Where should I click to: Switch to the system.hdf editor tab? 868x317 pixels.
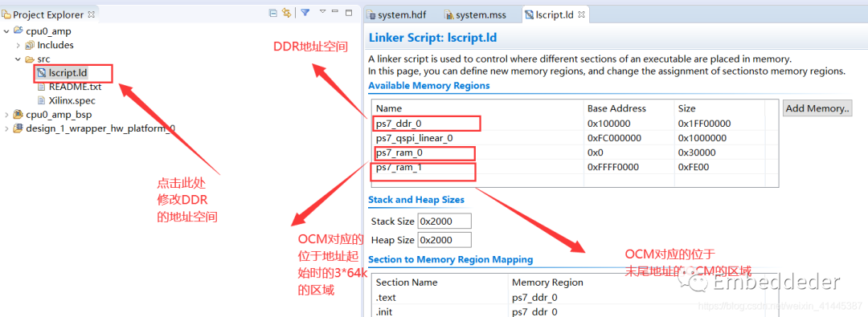(x=402, y=15)
